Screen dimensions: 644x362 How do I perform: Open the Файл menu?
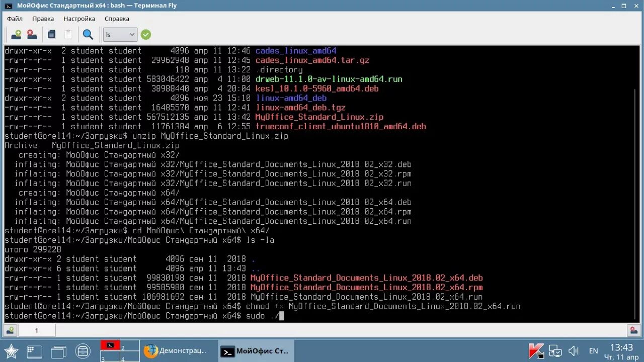(15, 19)
